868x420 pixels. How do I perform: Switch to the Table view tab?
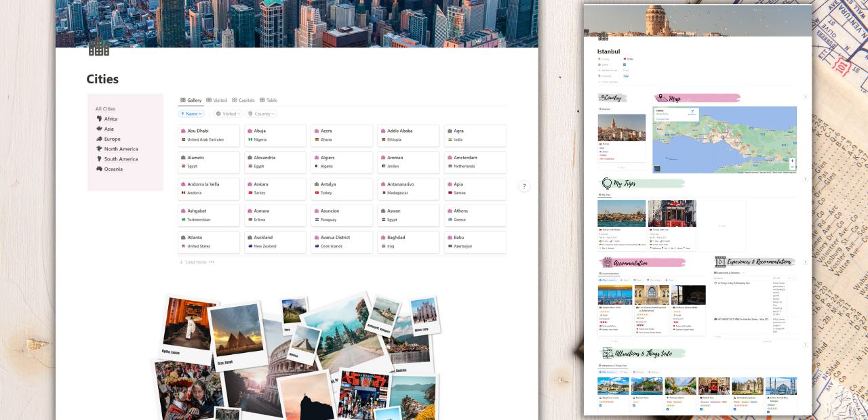pyautogui.click(x=269, y=100)
